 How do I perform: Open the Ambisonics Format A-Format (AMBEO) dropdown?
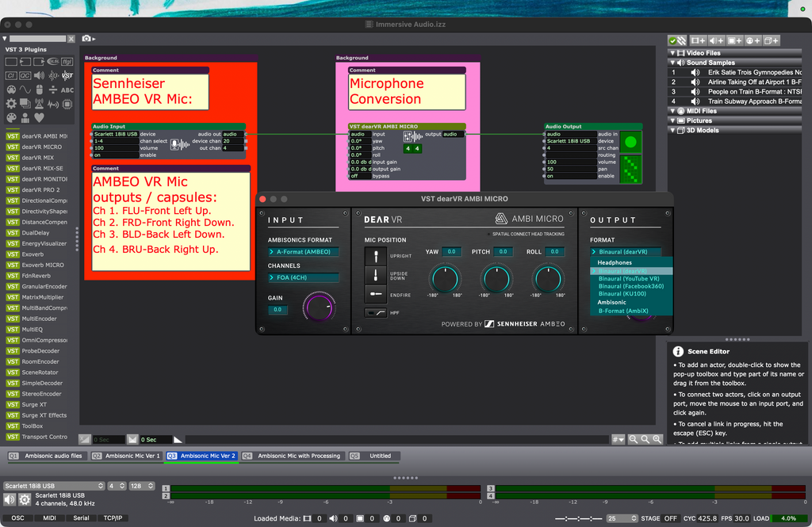point(303,251)
